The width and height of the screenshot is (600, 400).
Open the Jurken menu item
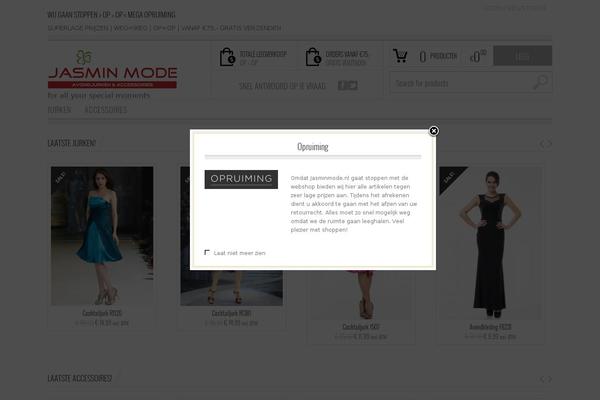[59, 110]
